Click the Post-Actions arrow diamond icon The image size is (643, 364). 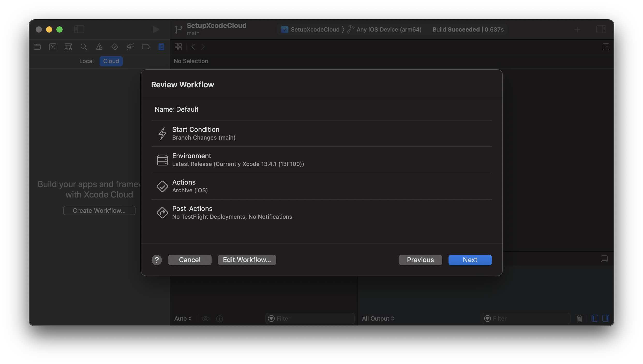point(162,213)
